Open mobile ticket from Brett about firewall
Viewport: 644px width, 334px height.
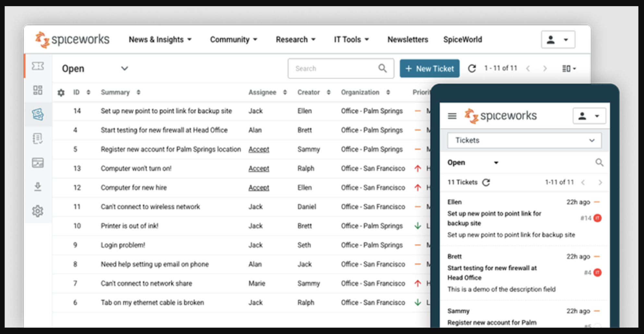tap(524, 273)
